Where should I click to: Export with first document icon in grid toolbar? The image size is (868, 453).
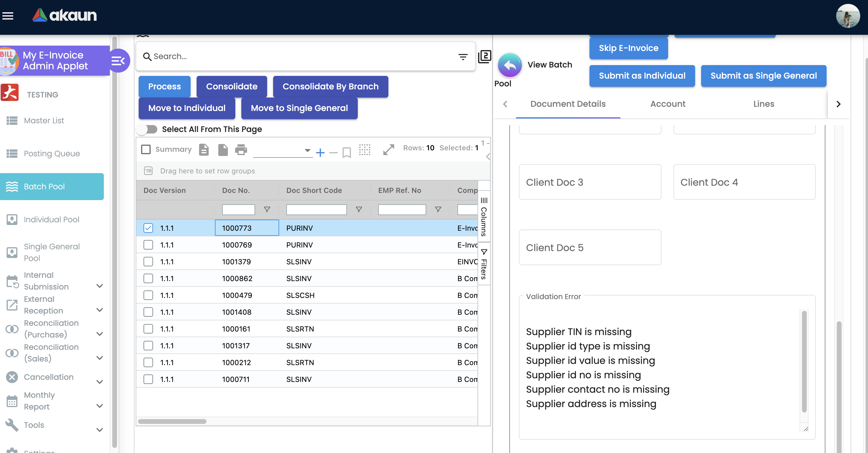[x=204, y=149]
